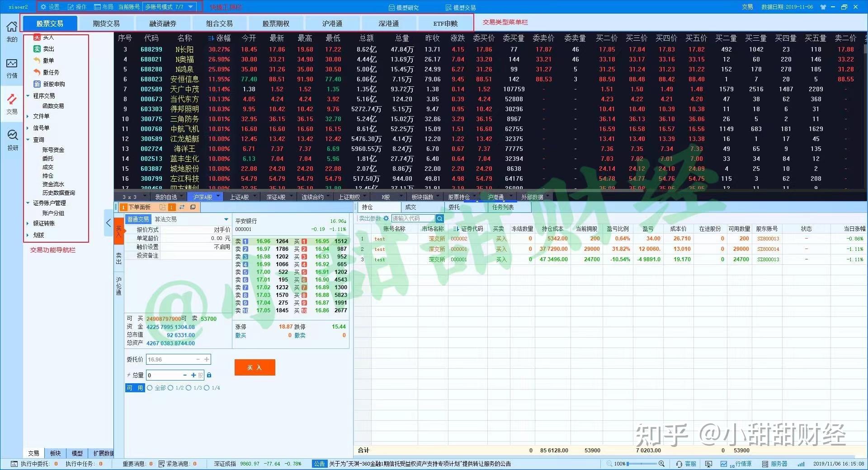Select the 算法交易 mode button
Screen dimensions: 868x470
(165, 219)
